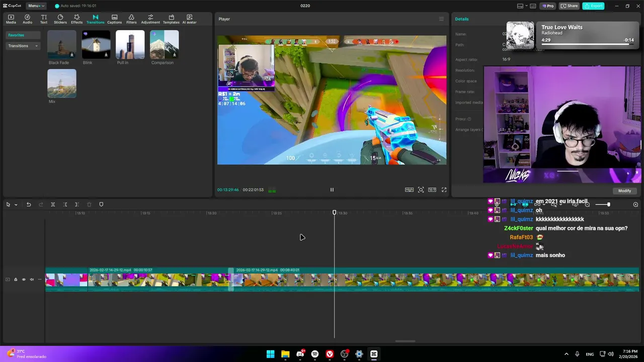Open the Filters panel icon
The height and width of the screenshot is (362, 644).
point(131,19)
